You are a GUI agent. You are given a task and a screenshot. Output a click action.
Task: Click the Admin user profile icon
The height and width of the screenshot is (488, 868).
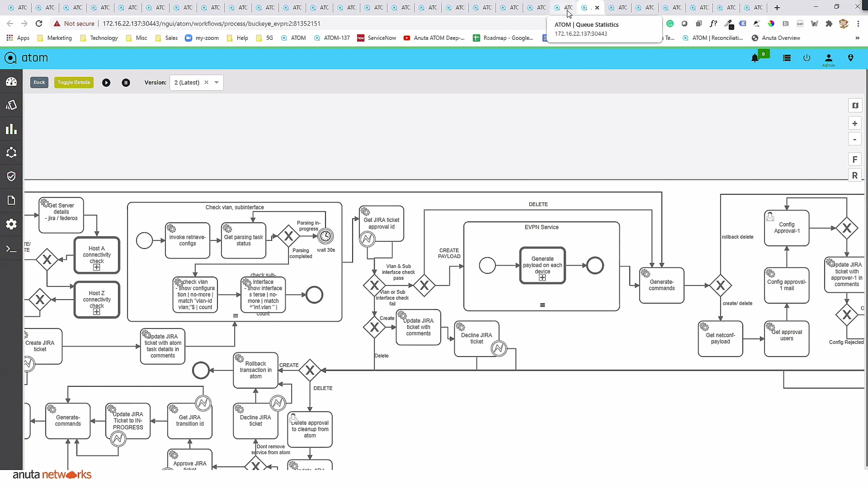828,58
